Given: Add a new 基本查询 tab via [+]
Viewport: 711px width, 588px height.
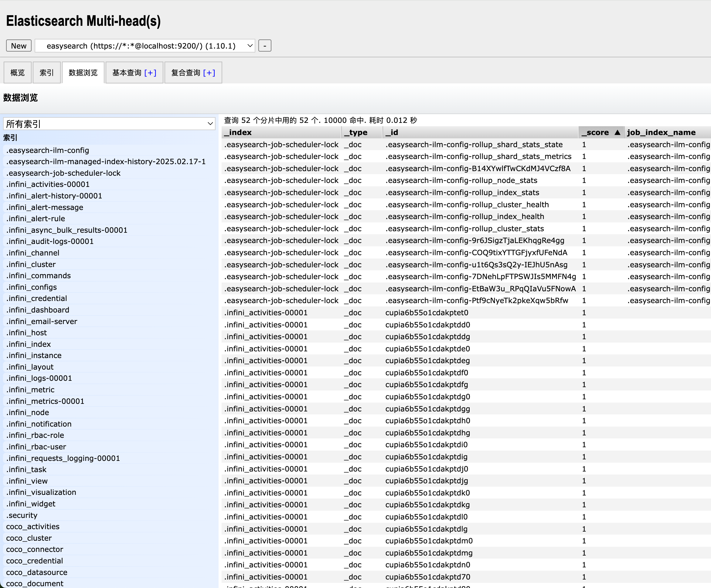Looking at the screenshot, I should (x=150, y=73).
